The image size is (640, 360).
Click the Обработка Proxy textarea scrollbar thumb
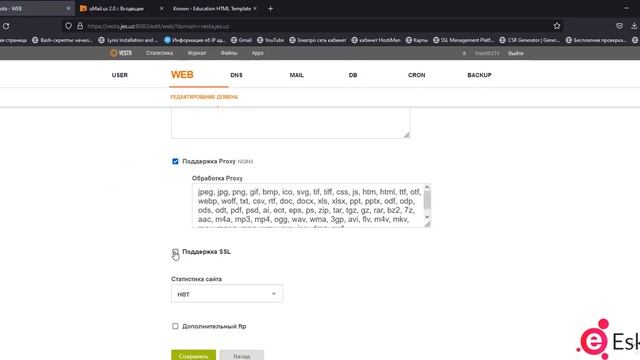427,200
